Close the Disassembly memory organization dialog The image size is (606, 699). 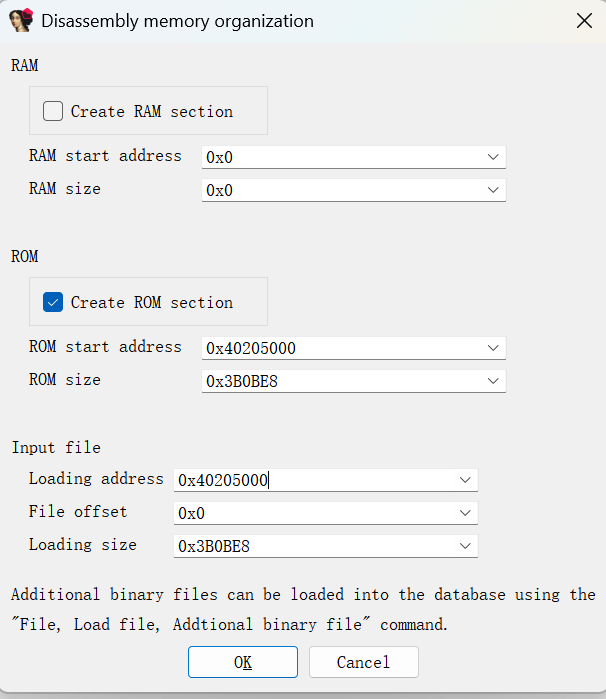tap(583, 20)
